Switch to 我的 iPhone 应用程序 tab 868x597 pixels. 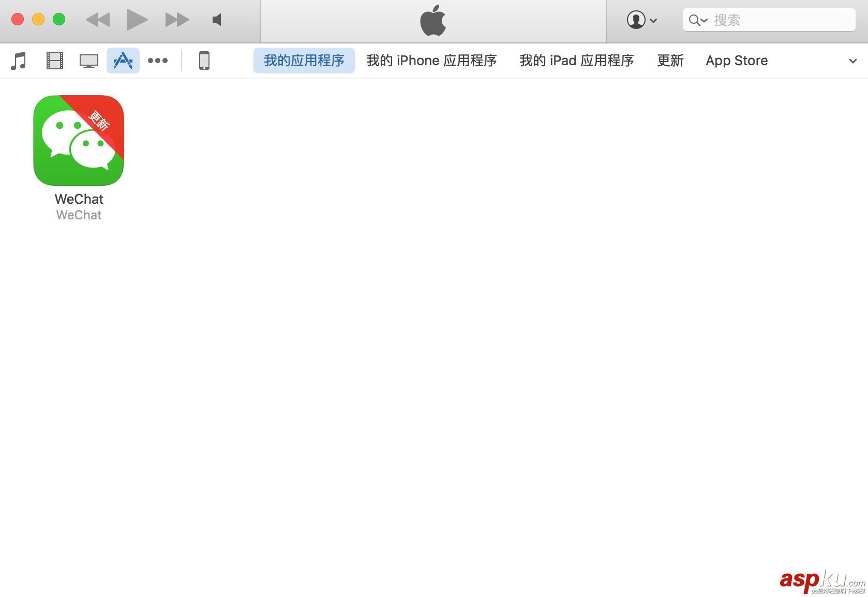pos(432,61)
